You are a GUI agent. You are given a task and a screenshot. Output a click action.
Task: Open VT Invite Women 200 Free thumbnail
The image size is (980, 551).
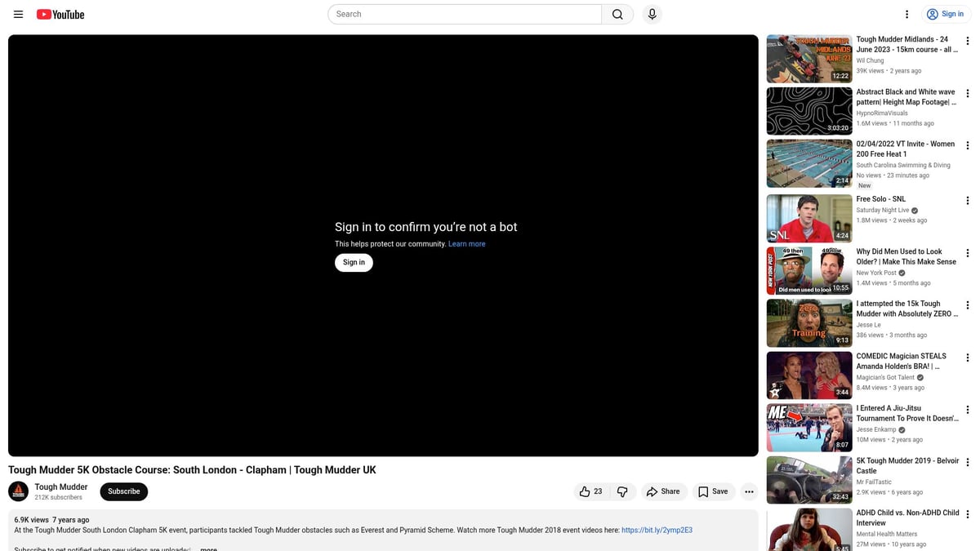[x=809, y=163]
